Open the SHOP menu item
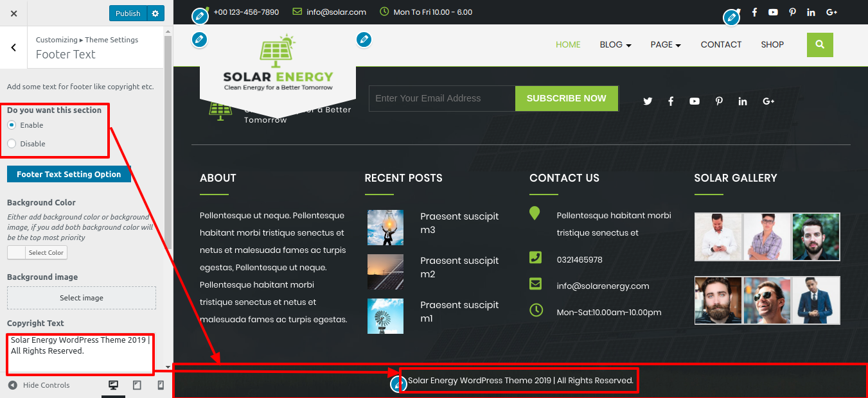The width and height of the screenshot is (868, 398). 772,45
